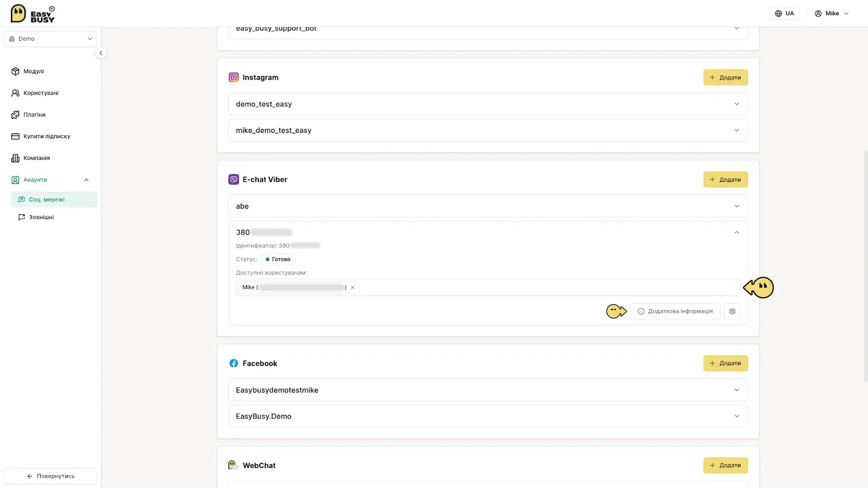Expand the demo_test_easy Instagram row
The width and height of the screenshot is (868, 488).
pyautogui.click(x=488, y=104)
